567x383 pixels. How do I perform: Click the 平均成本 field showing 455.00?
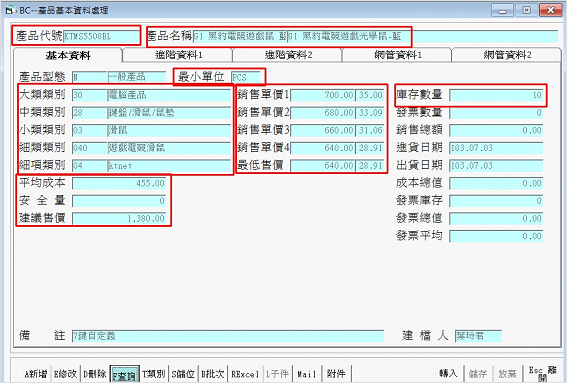tap(119, 183)
